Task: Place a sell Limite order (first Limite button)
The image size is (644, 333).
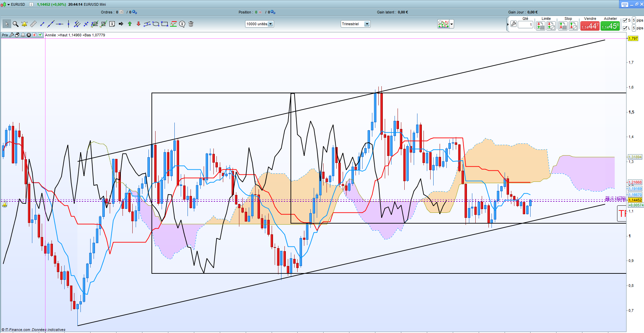Action: tap(541, 26)
